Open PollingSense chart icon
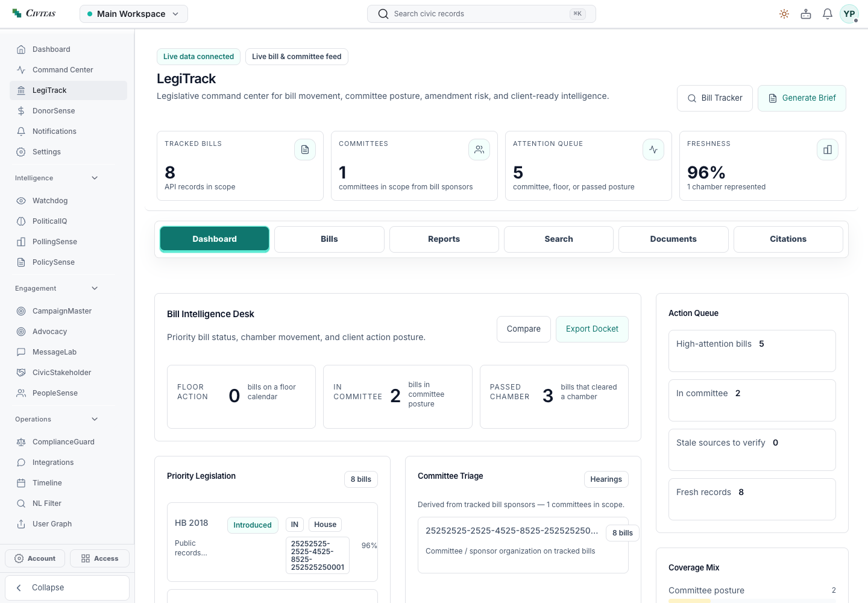Image resolution: width=868 pixels, height=603 pixels. [x=21, y=242]
